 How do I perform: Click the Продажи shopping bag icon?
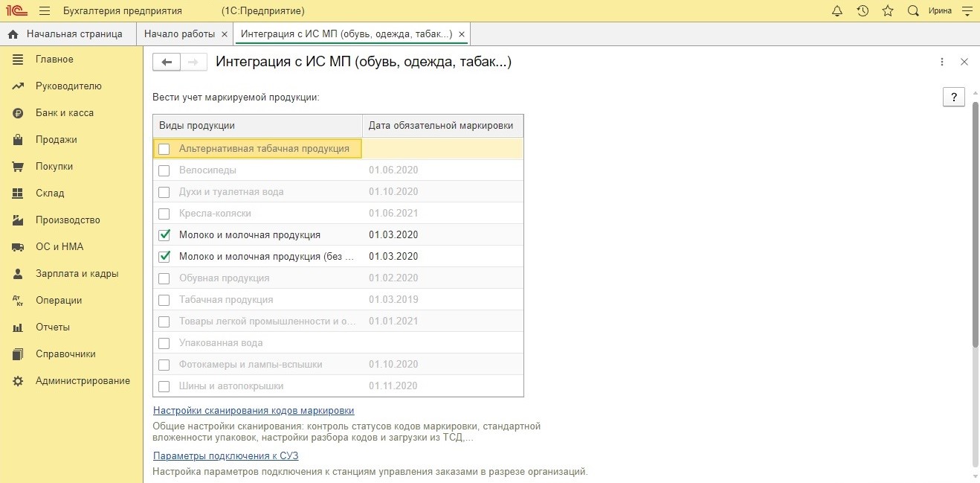coord(19,140)
